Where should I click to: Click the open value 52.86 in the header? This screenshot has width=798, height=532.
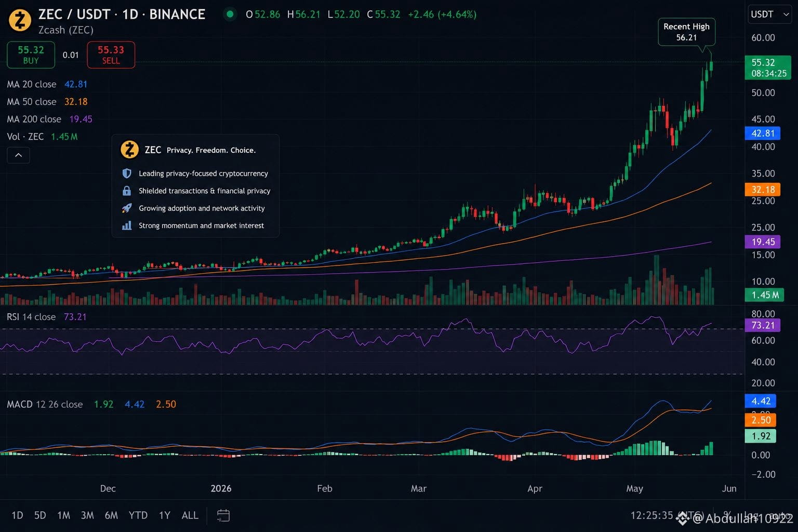click(267, 15)
